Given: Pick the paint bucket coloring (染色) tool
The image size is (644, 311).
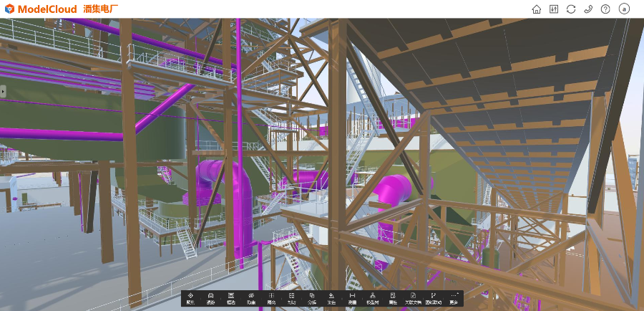Looking at the screenshot, I should tap(332, 298).
